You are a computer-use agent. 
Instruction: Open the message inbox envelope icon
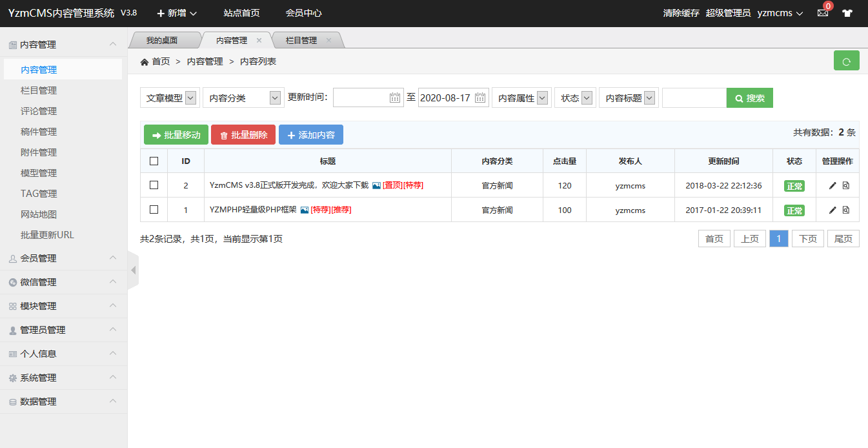tap(822, 13)
